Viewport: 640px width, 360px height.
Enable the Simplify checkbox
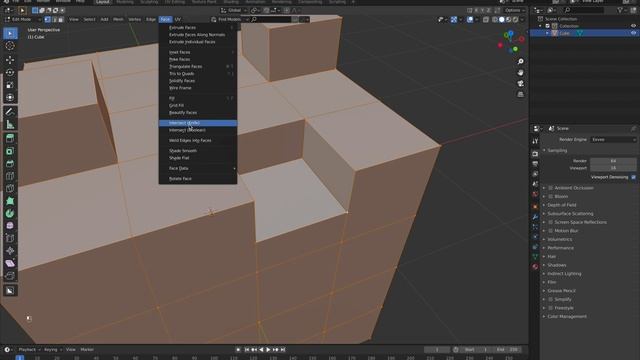click(x=551, y=299)
